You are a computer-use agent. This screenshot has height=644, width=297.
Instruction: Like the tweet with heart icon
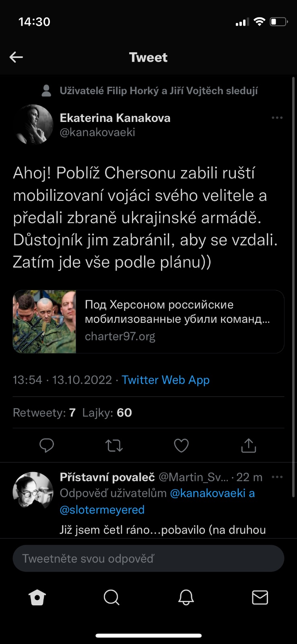click(181, 446)
